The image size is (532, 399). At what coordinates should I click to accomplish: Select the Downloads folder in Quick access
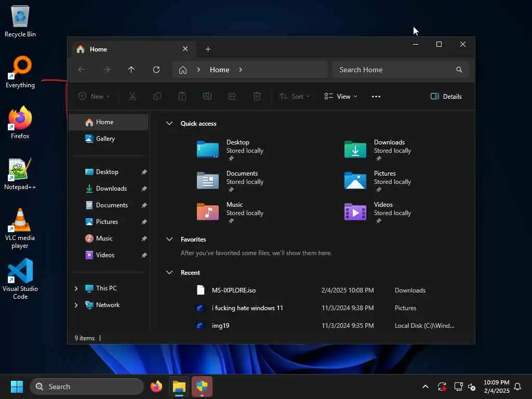coord(378,150)
